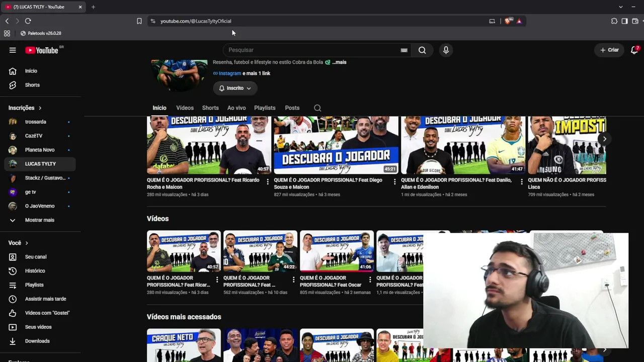This screenshot has height=362, width=644.
Task: Open Playlists in the left sidebar
Action: click(40, 285)
